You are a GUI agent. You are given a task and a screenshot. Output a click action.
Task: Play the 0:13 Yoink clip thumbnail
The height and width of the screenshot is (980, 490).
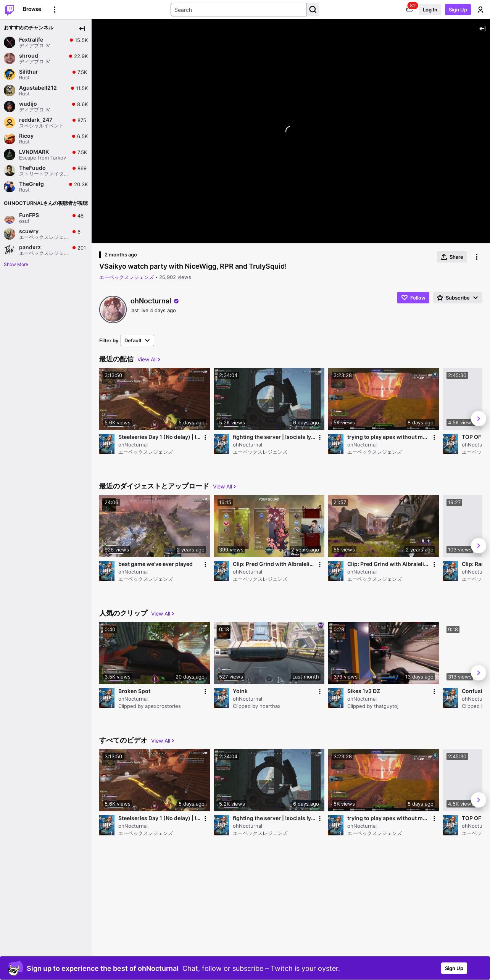269,653
